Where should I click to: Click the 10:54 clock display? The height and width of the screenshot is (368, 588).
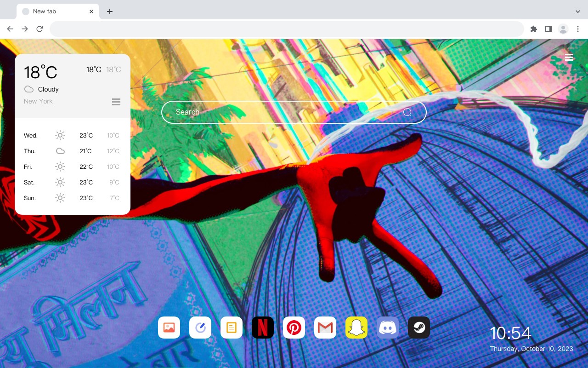pyautogui.click(x=510, y=333)
